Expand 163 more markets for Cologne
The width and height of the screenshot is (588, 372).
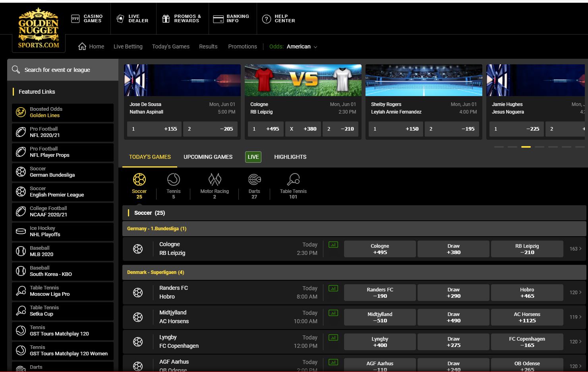(575, 249)
